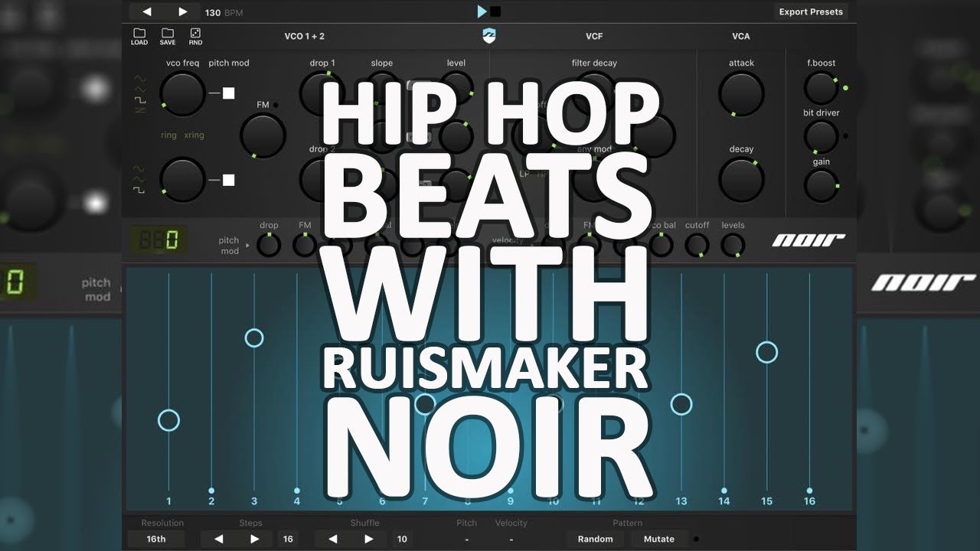Viewport: 980px width, 551px height.
Task: Click the large FM knob
Action: 263,135
